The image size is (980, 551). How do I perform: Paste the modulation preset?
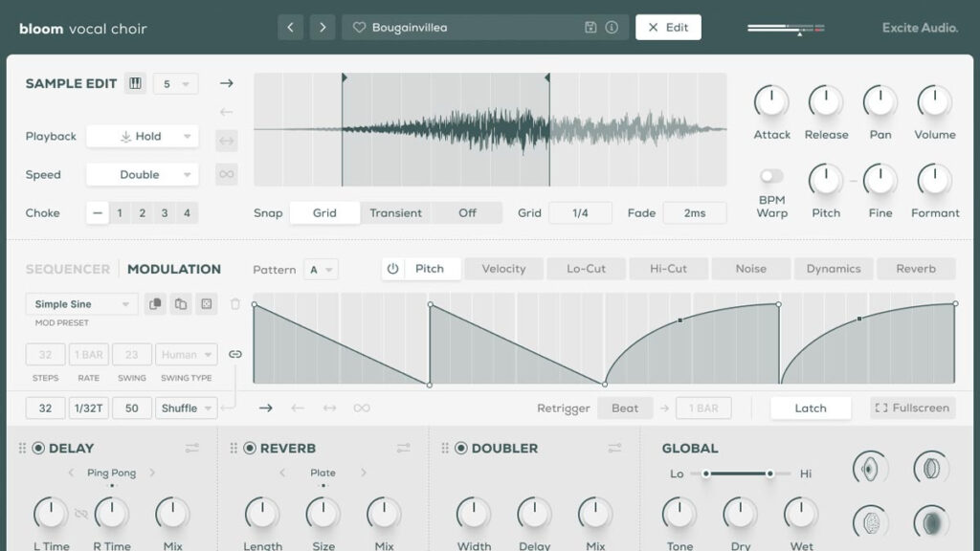(x=181, y=304)
